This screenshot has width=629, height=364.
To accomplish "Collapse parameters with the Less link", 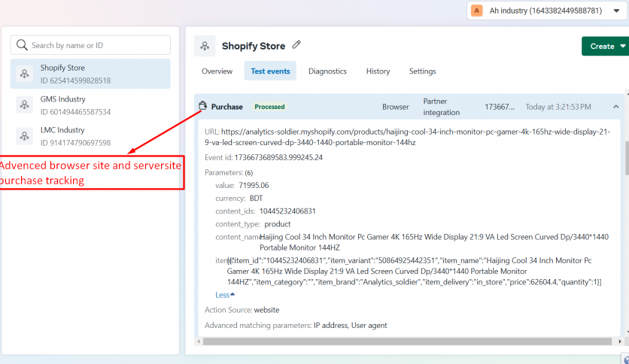I will click(225, 295).
